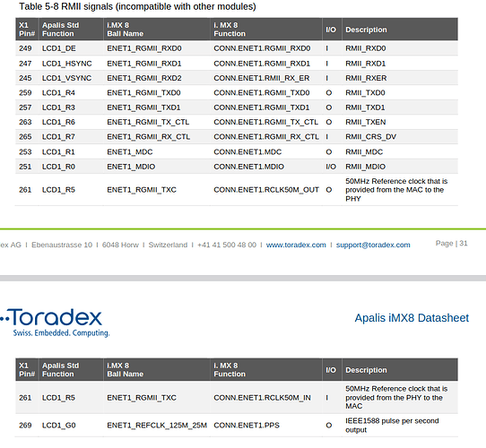Click the RMII_RXER description cell
Image resolution: width=486 pixels, height=448 pixels.
click(x=366, y=78)
